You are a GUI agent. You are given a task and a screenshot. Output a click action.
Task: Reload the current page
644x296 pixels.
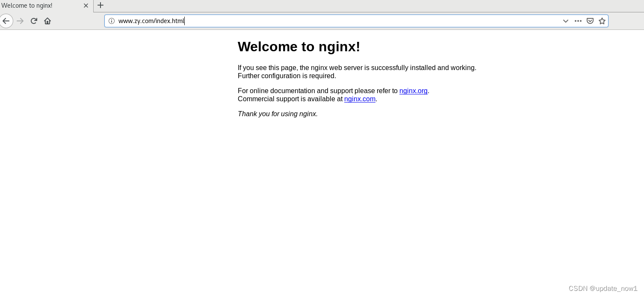pos(34,21)
